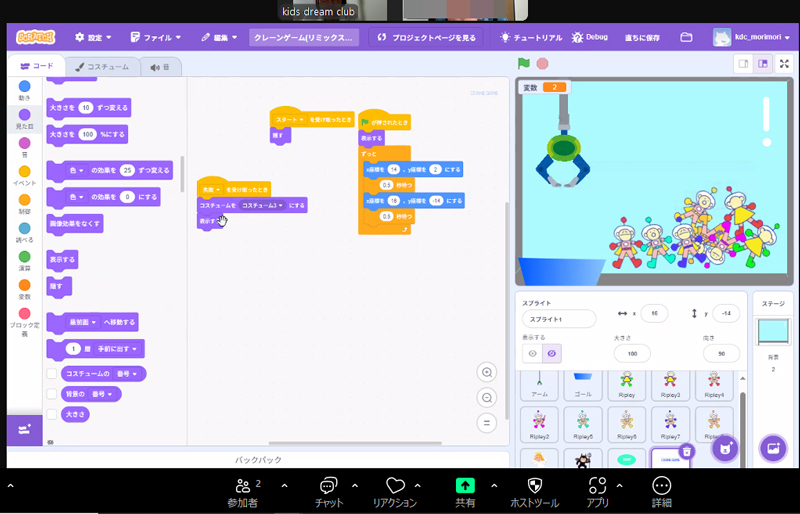
Task: Select the 動き block category
Action: 24,90
